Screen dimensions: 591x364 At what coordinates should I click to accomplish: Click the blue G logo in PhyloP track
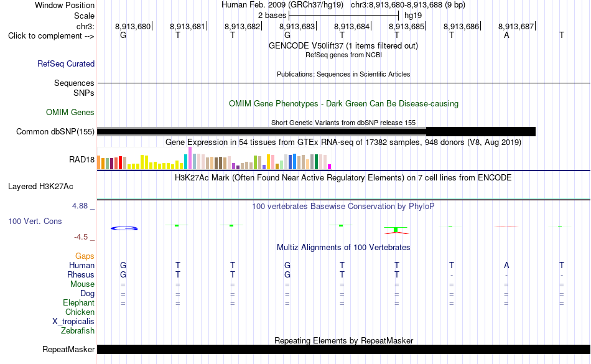[124, 228]
